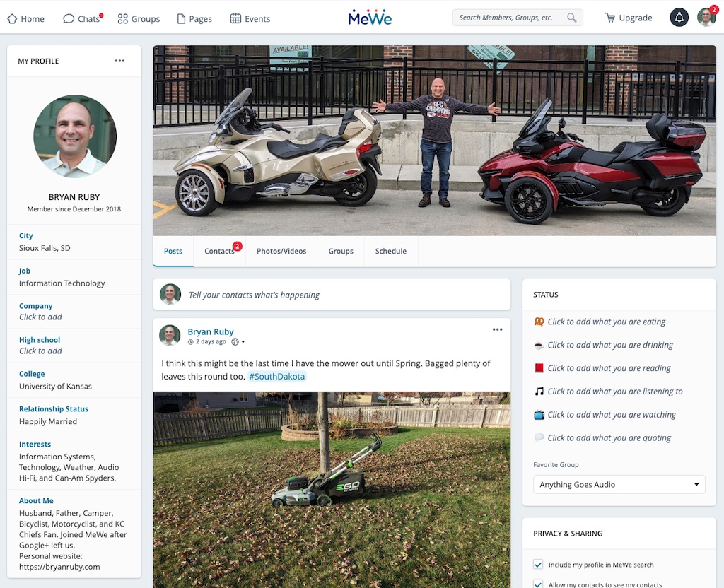The width and height of the screenshot is (724, 588).
Task: Click to add Company in profile
Action: (x=40, y=317)
